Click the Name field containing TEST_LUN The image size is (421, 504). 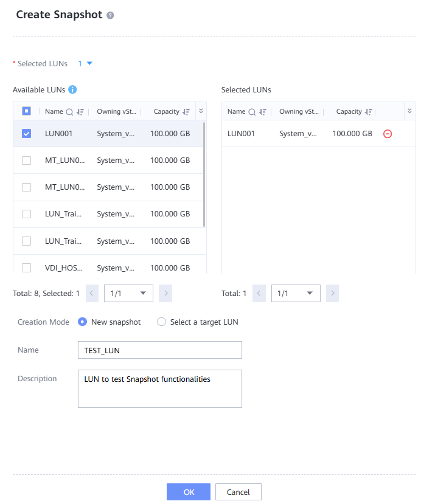click(159, 350)
